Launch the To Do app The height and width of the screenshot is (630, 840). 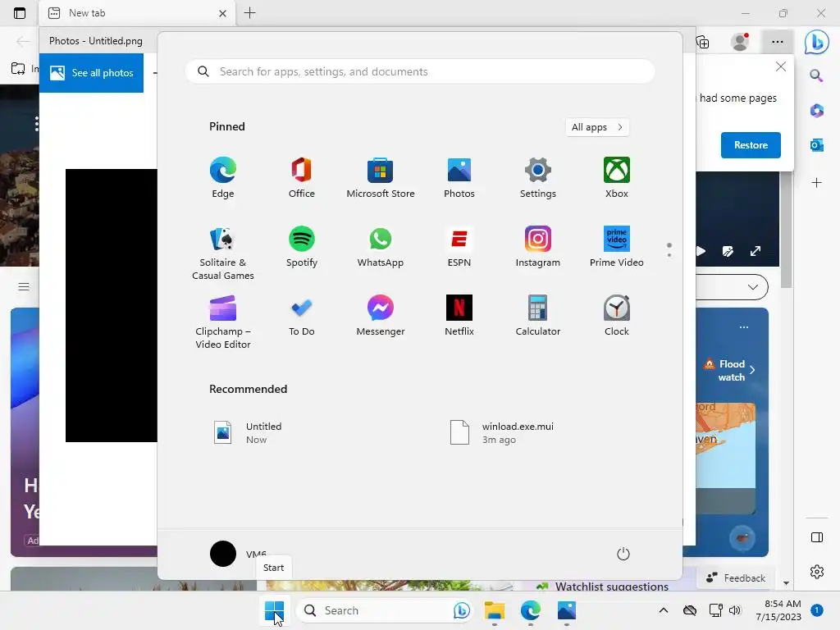pyautogui.click(x=302, y=316)
